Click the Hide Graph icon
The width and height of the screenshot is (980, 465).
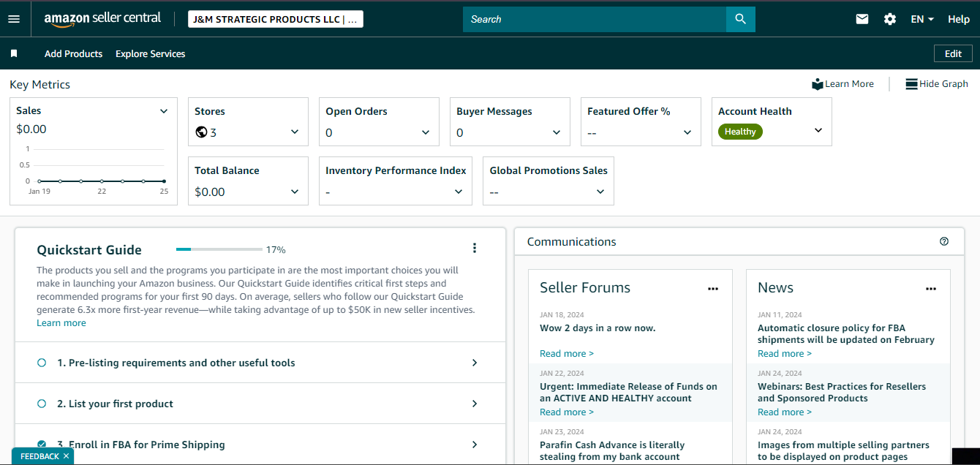(x=911, y=84)
